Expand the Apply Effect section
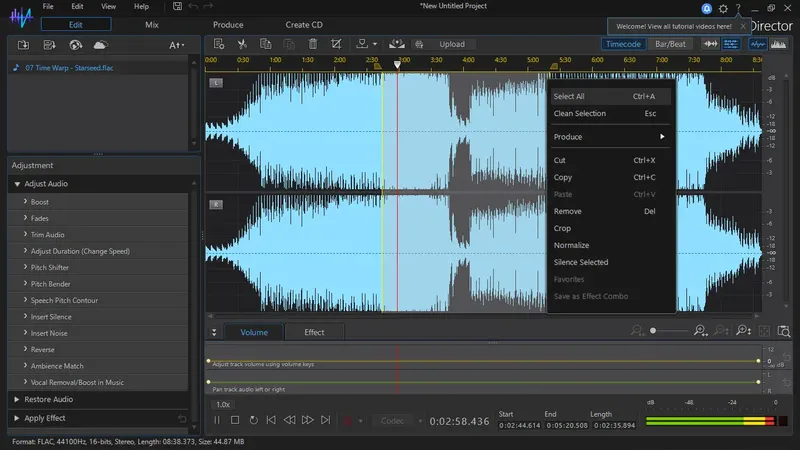800x450 pixels. coord(45,418)
